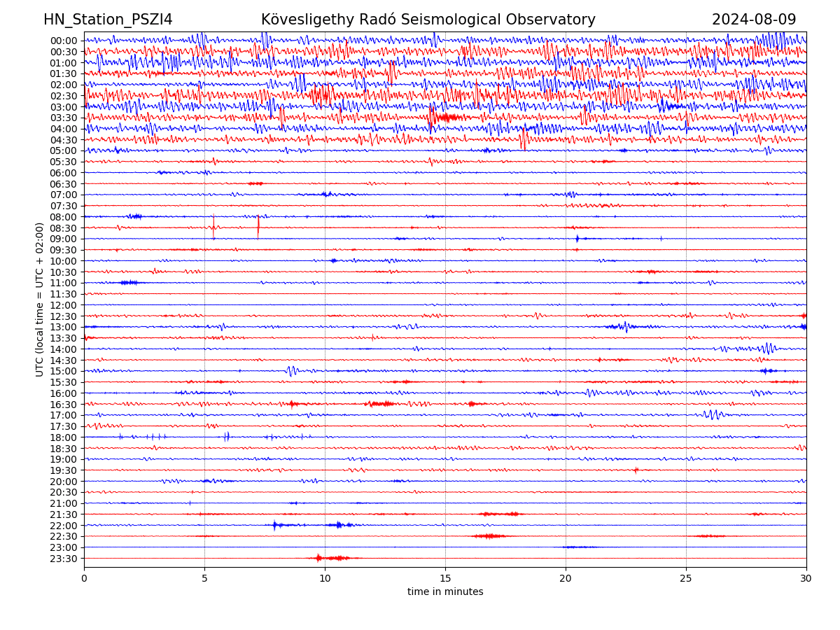840x630 pixels.
Task: Click the 22:00 time label
Action: (64, 526)
